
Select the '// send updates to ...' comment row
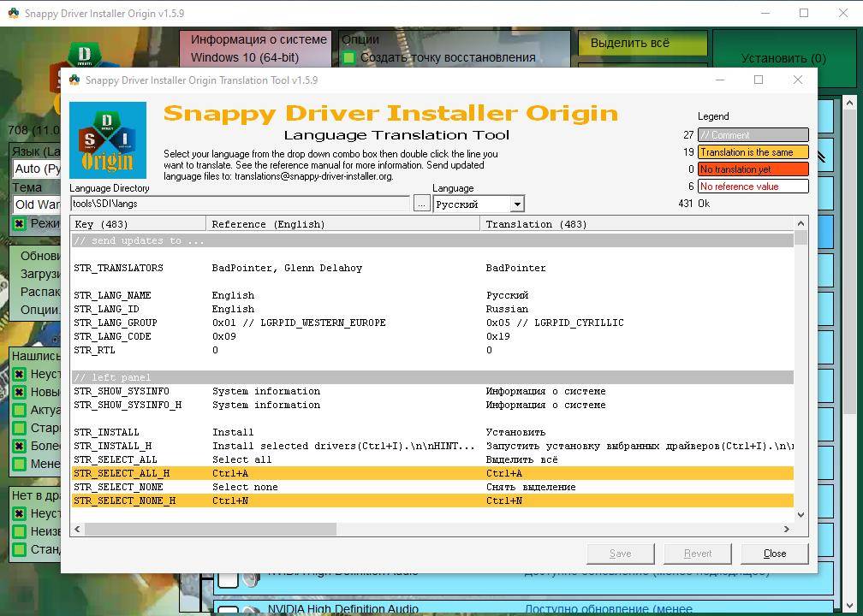[x=432, y=240]
